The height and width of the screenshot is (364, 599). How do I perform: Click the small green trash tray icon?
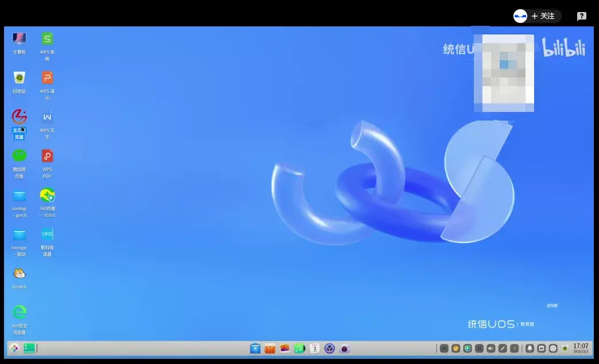click(565, 348)
